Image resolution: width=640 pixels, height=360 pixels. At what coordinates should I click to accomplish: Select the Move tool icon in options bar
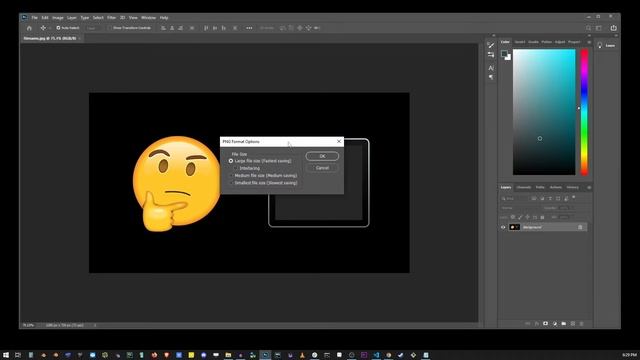tap(43, 28)
